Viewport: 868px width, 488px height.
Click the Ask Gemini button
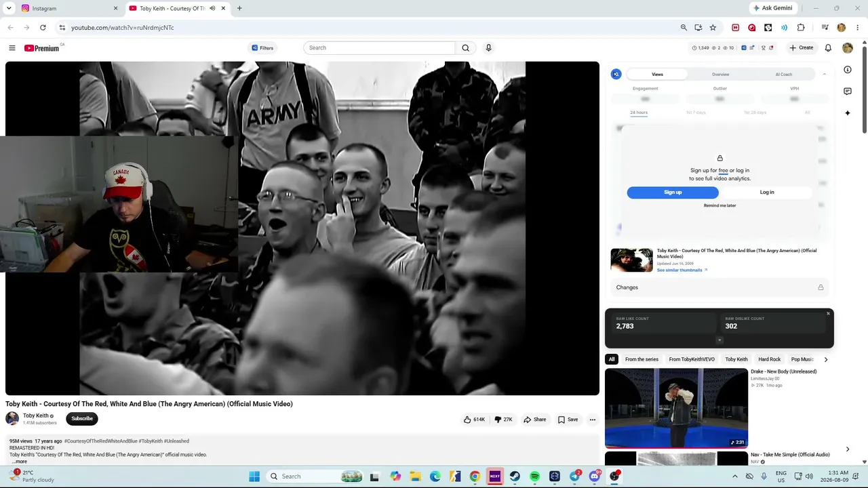(x=772, y=8)
